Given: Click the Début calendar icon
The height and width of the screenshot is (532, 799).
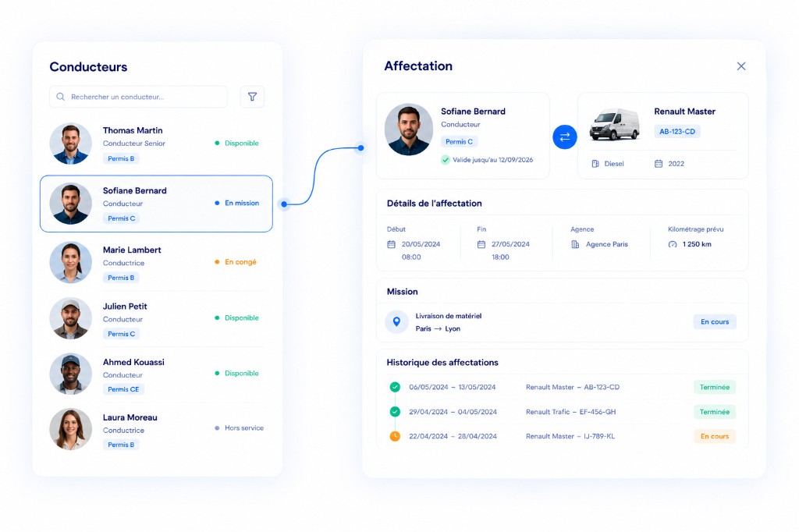Looking at the screenshot, I should 392,245.
